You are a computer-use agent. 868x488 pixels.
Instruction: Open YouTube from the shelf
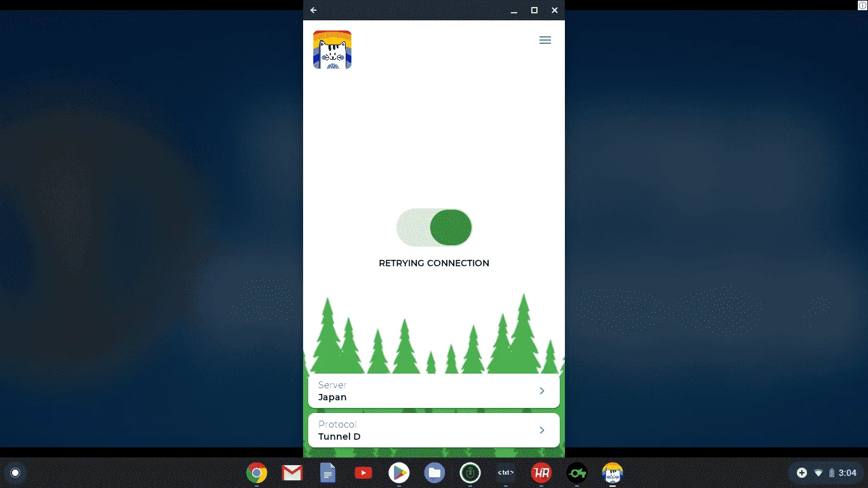click(363, 473)
